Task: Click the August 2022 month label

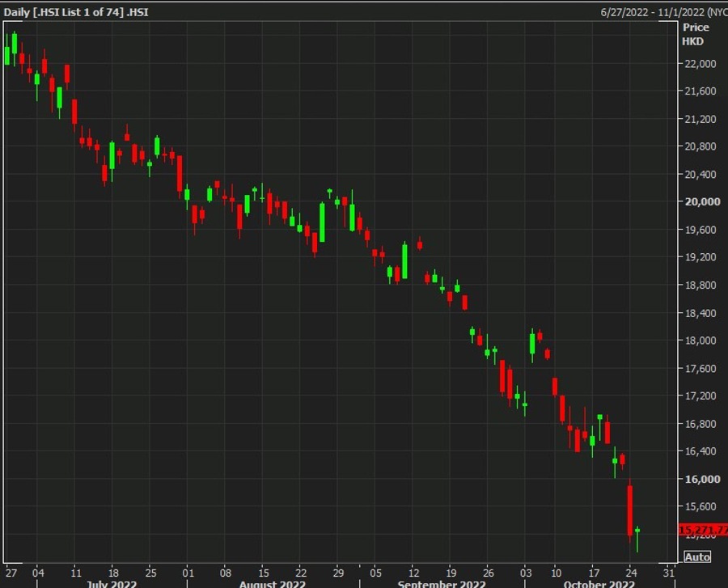Action: (x=273, y=582)
